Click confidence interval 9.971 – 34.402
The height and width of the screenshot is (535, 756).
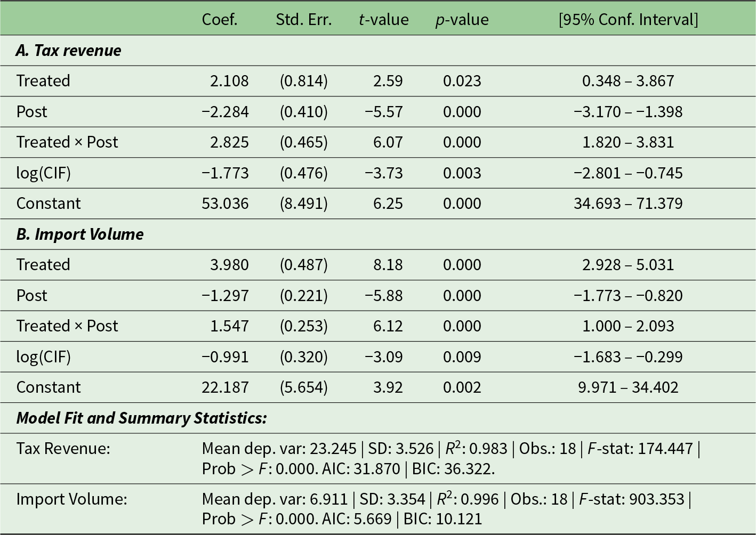coord(628,387)
